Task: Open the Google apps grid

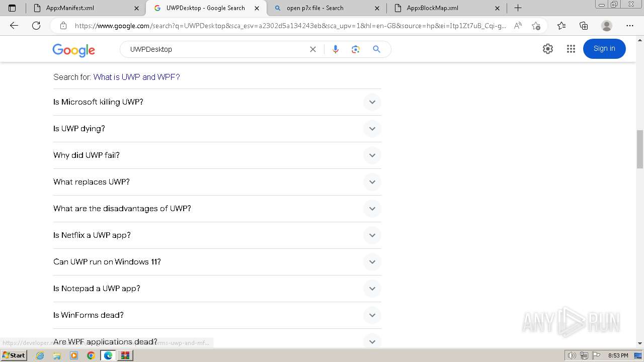Action: (x=571, y=49)
